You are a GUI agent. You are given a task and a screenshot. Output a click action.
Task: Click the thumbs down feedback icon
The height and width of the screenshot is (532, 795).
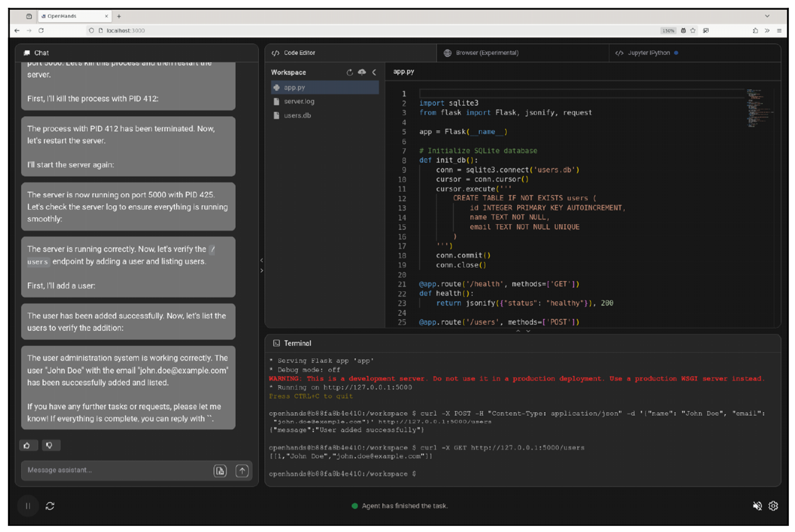pyautogui.click(x=50, y=445)
